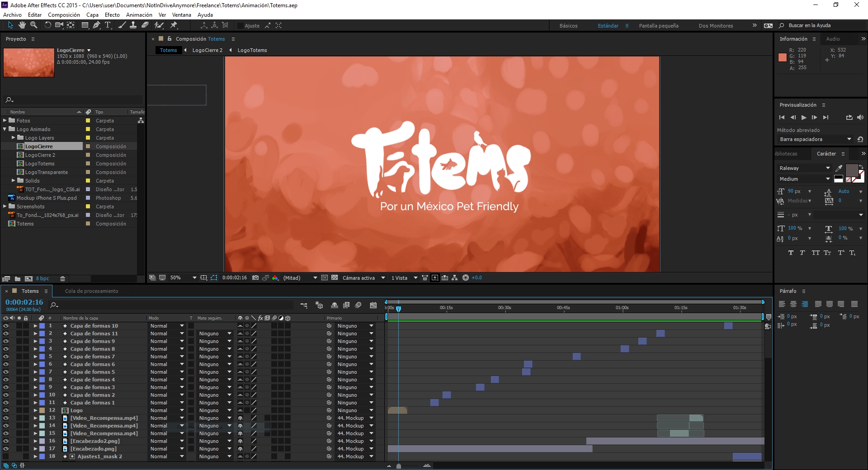Image resolution: width=868 pixels, height=470 pixels.
Task: Click the timeline zoom slider handle
Action: [x=399, y=466]
